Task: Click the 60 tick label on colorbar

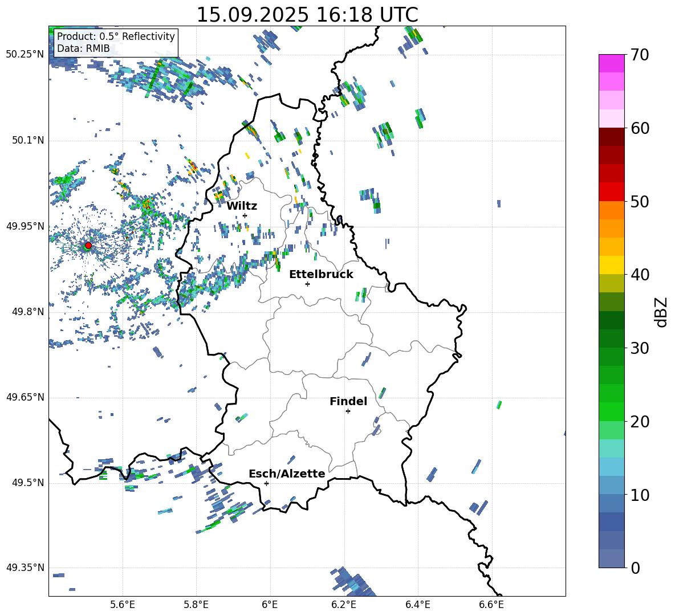Action: click(640, 128)
